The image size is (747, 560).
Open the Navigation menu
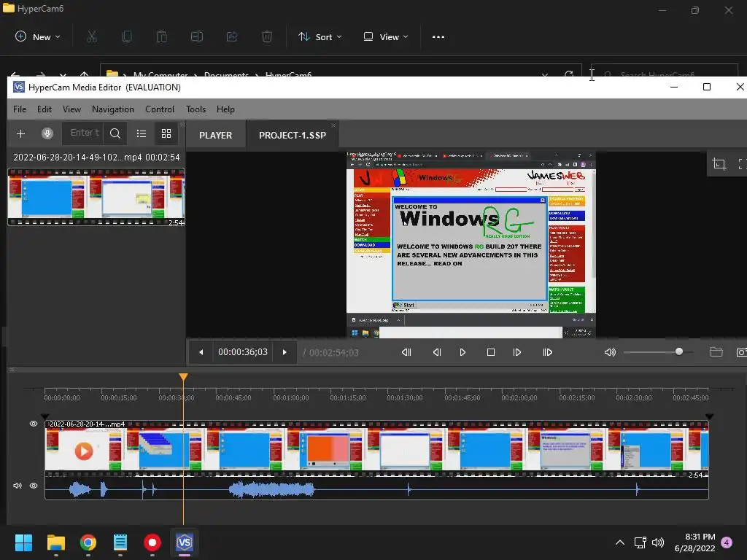coord(113,109)
